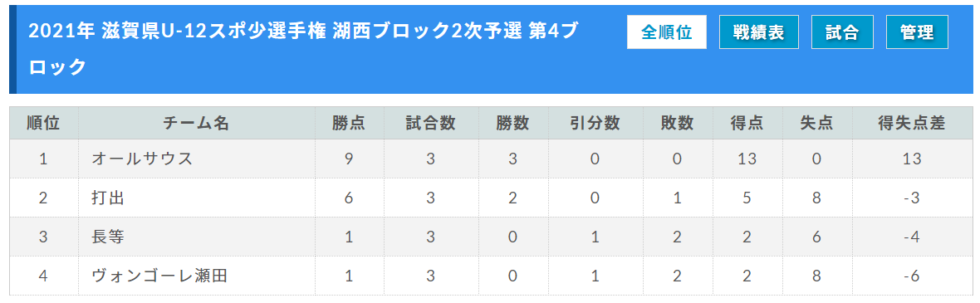Select team name ヴォンゴーレ瀬田
Screen dimensions: 980x303
click(159, 276)
